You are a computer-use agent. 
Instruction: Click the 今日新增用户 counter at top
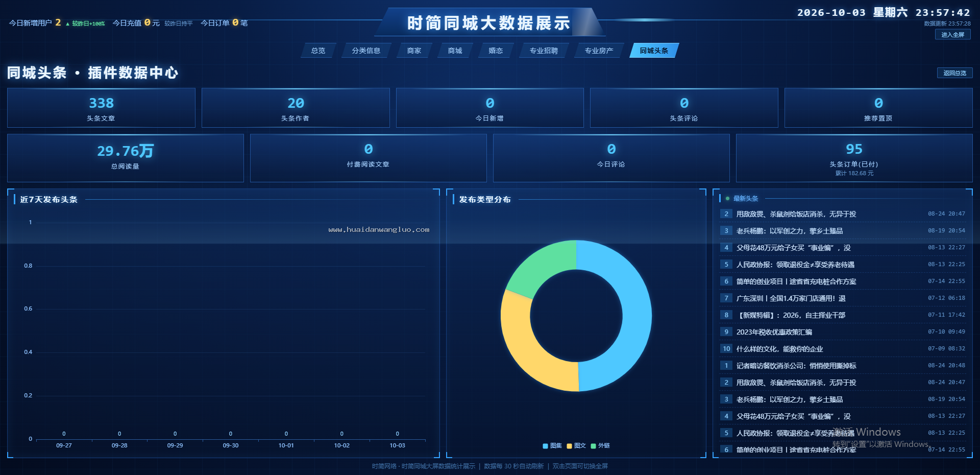57,23
